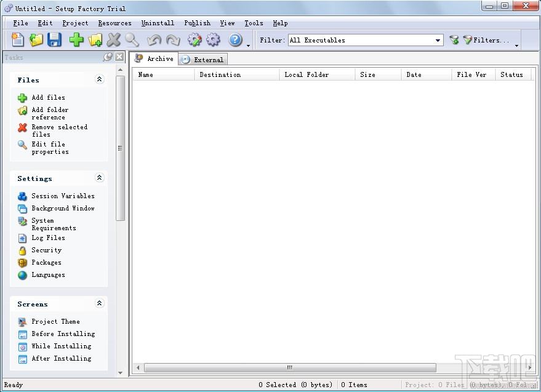Open the Uninstall menu
Viewport: 541px width, 392px height.
click(158, 23)
